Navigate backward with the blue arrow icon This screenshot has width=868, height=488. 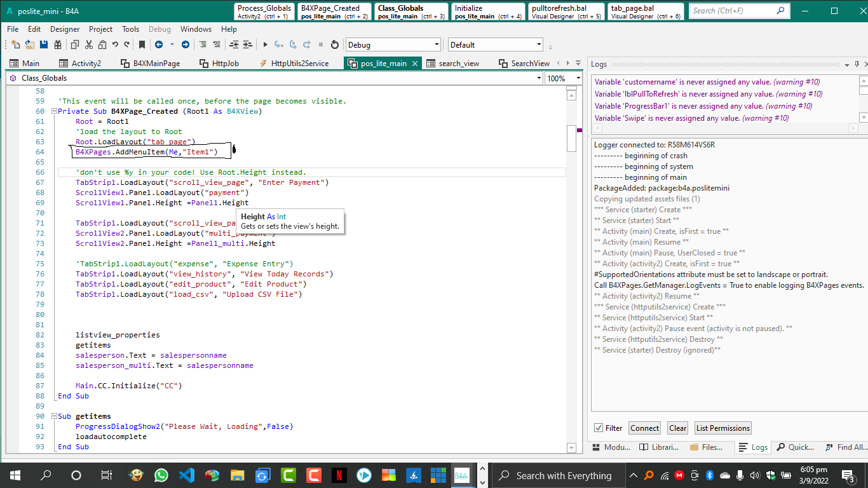click(x=158, y=44)
